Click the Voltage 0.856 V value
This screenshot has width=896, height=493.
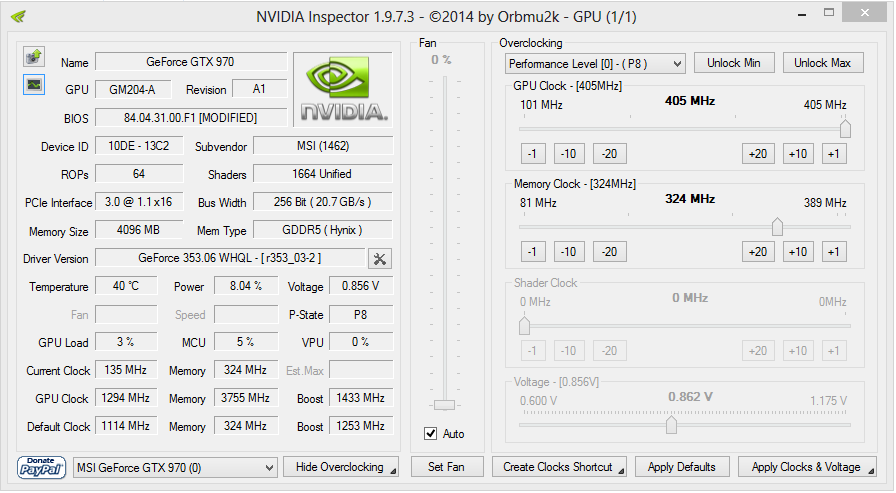(361, 286)
